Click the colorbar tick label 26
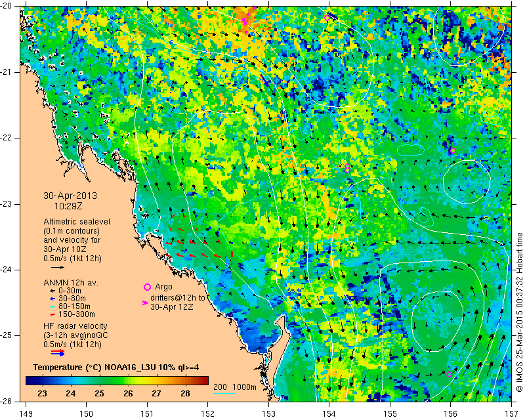The image size is (525, 420). [x=128, y=393]
